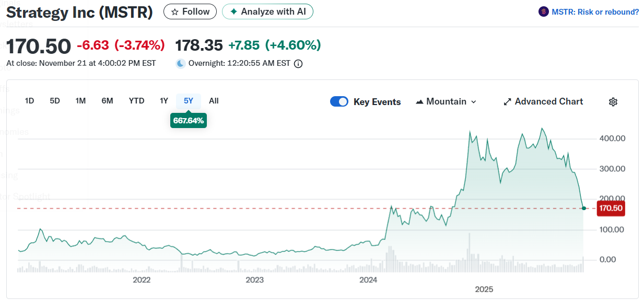Select the 1Y time range
Viewport: 644px width, 300px height.
164,101
